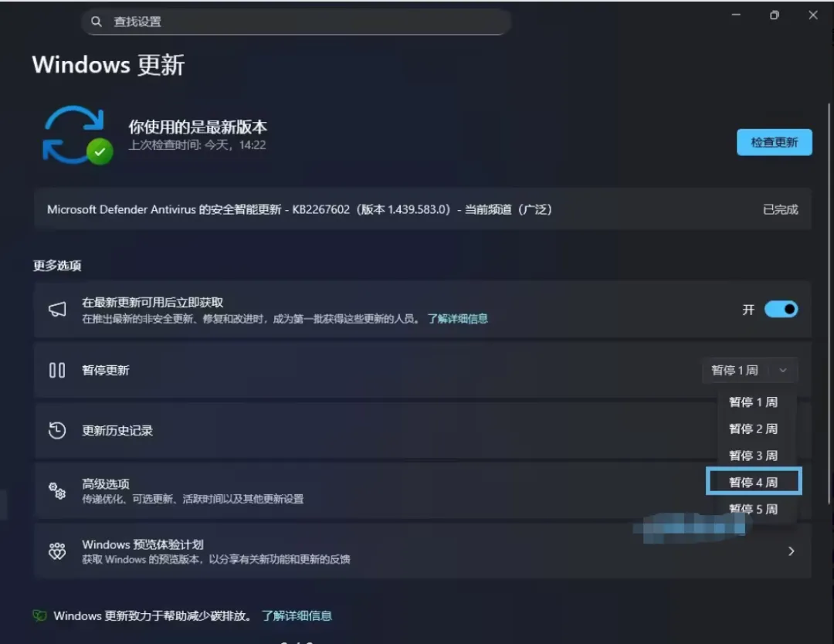Click the update sync status icon
This screenshot has width=834, height=644.
click(78, 136)
